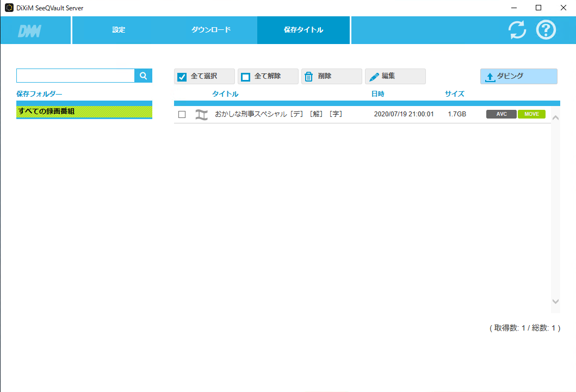576x392 pixels.
Task: Click the 編集 edit button
Action: click(395, 77)
